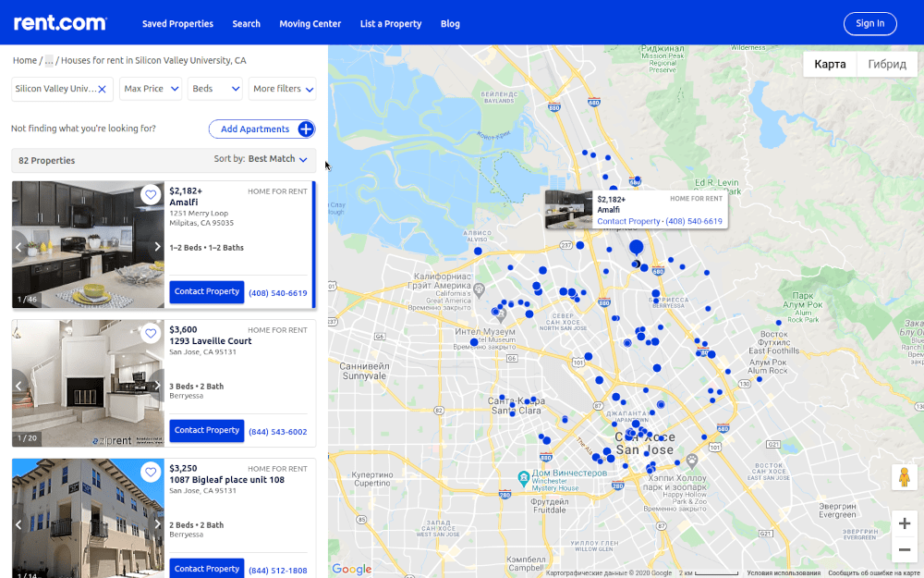Zoom out on the map
The width and height of the screenshot is (924, 578).
(904, 550)
